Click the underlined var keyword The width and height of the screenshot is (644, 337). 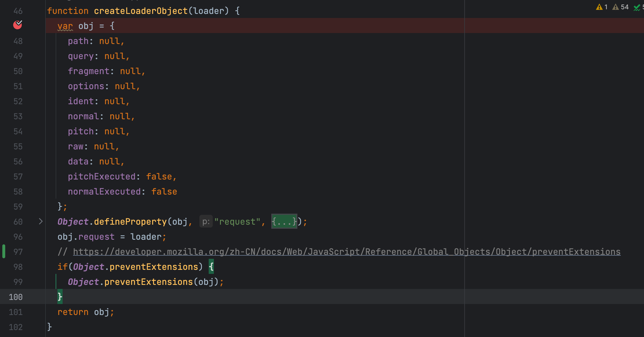coord(65,26)
